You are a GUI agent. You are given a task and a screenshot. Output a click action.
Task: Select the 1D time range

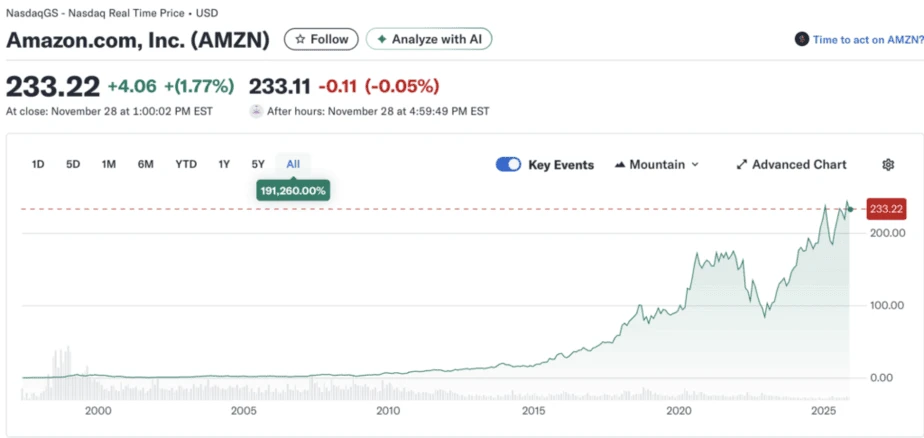[x=38, y=164]
